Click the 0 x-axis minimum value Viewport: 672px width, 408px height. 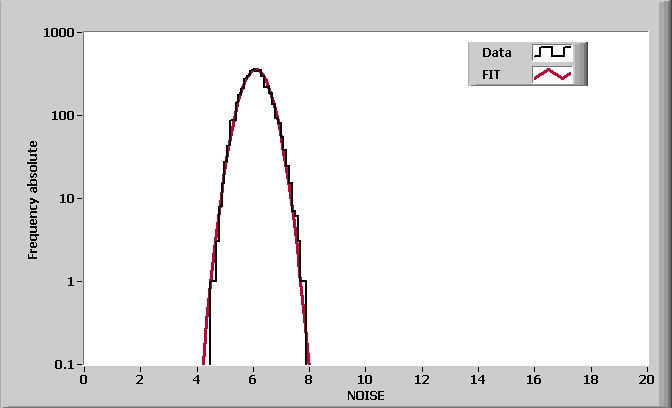pyautogui.click(x=84, y=380)
